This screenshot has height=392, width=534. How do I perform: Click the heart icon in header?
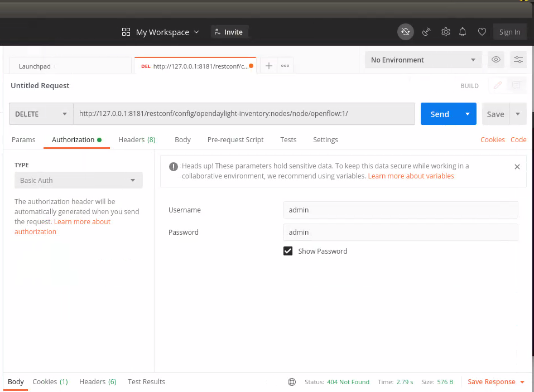[x=482, y=32]
